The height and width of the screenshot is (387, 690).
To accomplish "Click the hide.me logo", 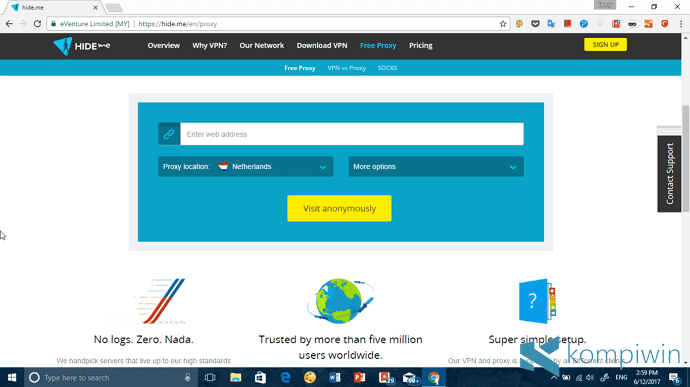I will 81,46.
